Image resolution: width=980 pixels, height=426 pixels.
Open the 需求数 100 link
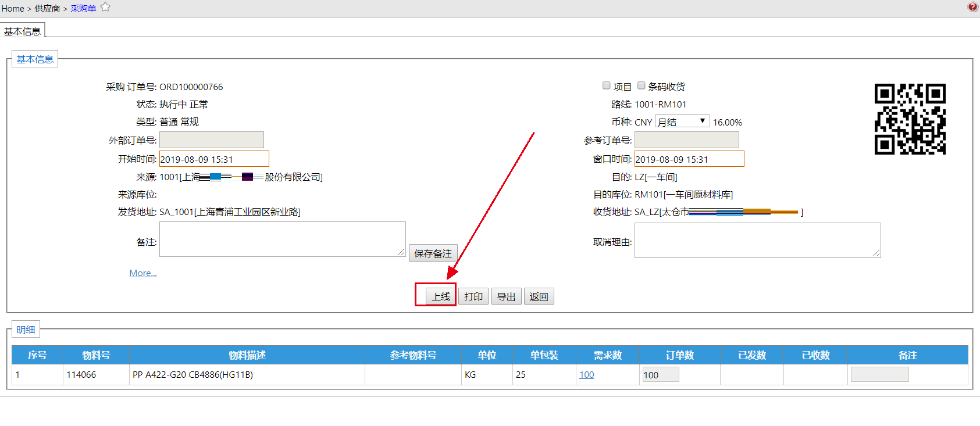coord(587,375)
